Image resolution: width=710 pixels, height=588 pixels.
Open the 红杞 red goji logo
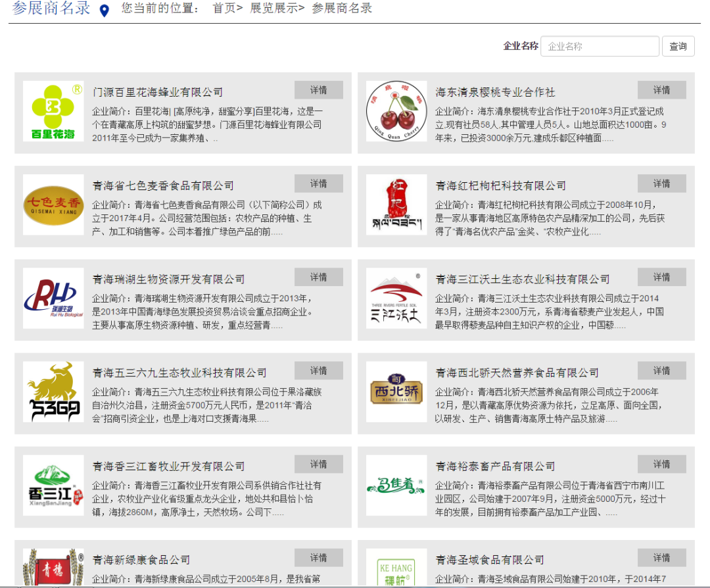coord(396,205)
